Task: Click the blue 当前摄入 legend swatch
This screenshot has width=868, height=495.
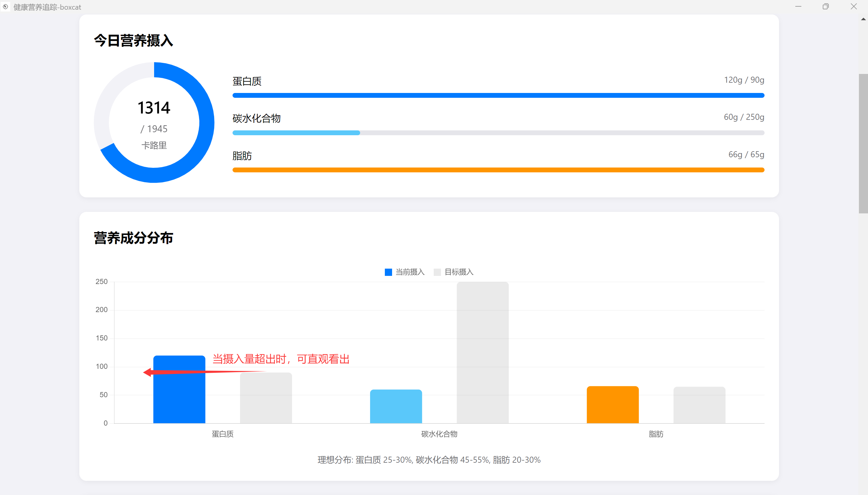Action: [388, 272]
